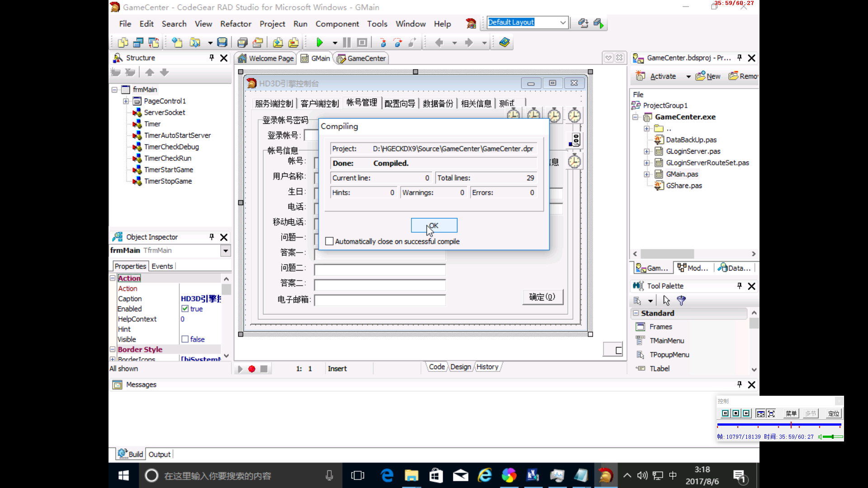
Task: Expand the GMain.pas tree node
Action: click(x=647, y=174)
